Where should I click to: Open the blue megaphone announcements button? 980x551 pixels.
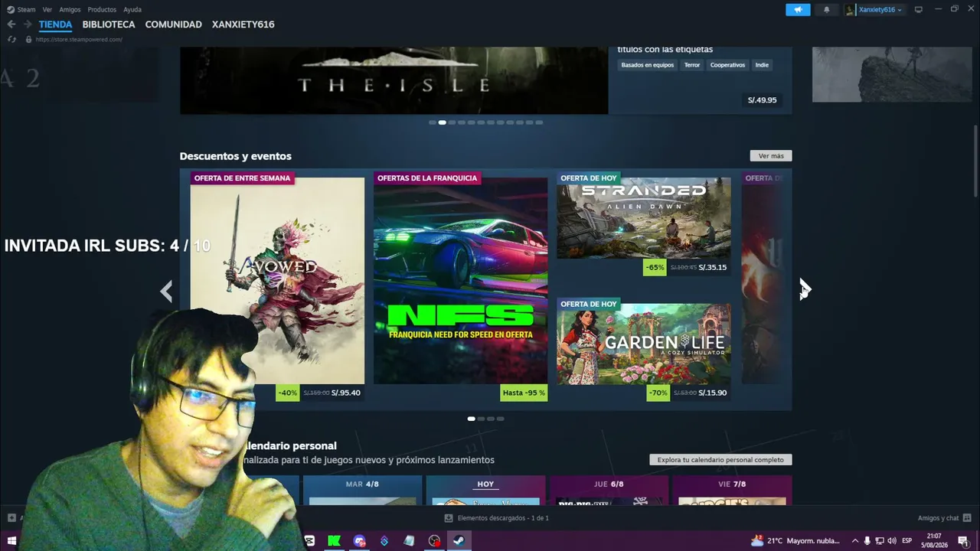pos(798,9)
